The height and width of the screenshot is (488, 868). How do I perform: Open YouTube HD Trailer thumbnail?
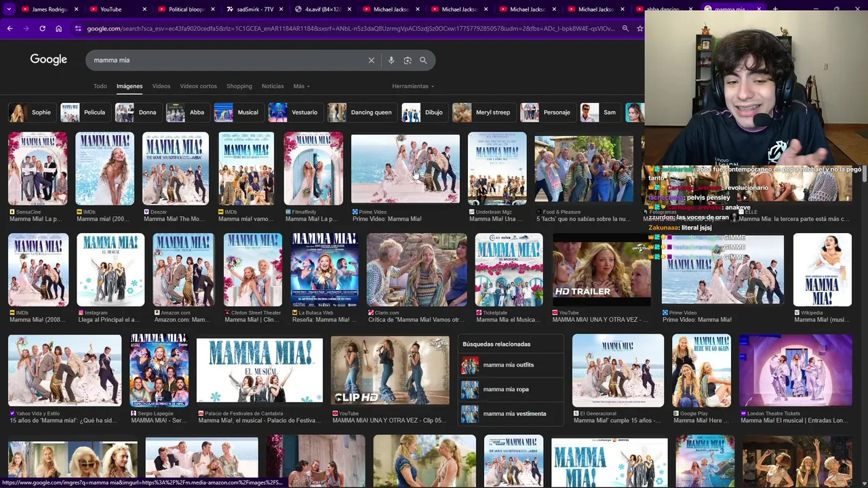pyautogui.click(x=601, y=270)
